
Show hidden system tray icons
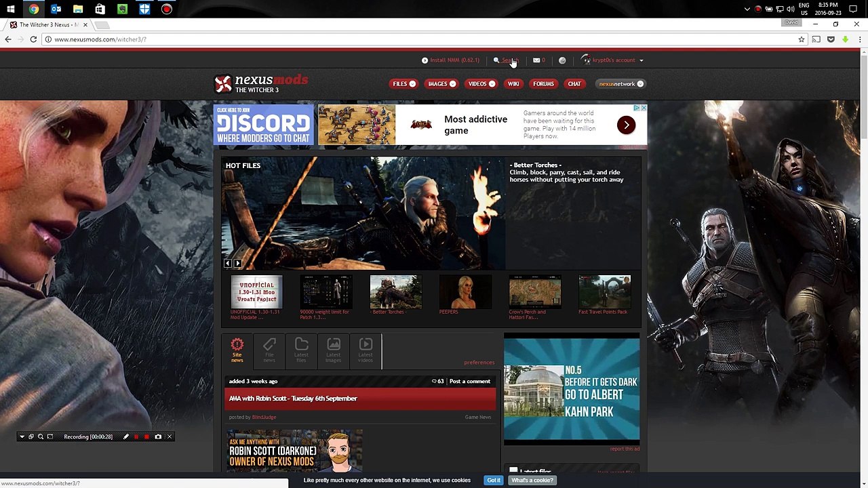click(x=747, y=9)
